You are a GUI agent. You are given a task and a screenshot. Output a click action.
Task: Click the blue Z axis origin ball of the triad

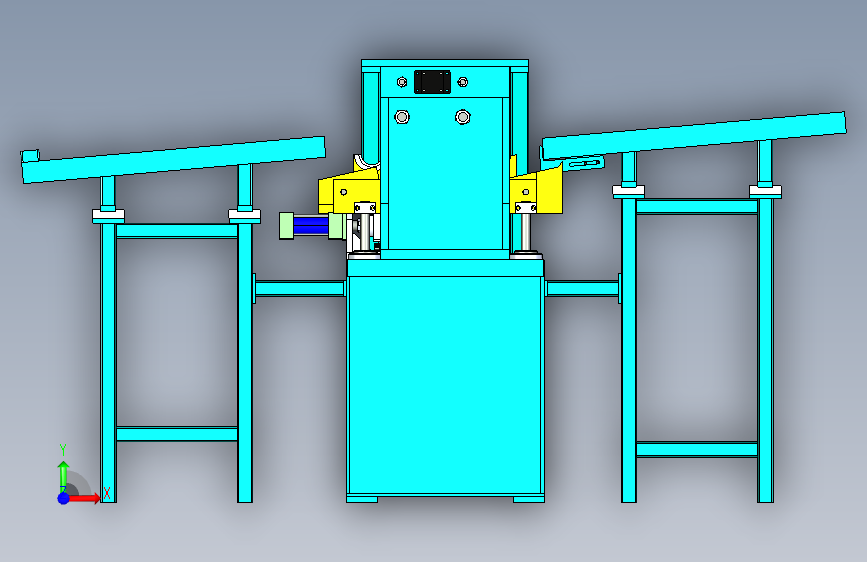[x=64, y=498]
